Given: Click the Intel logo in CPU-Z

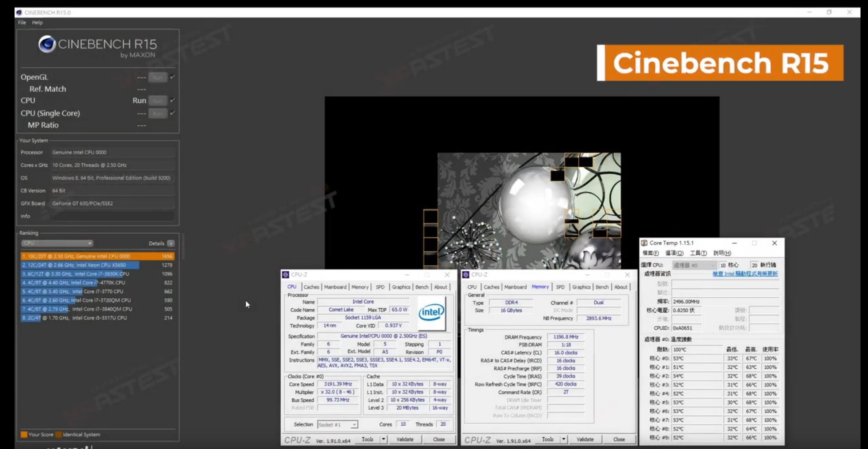Looking at the screenshot, I should 431,313.
